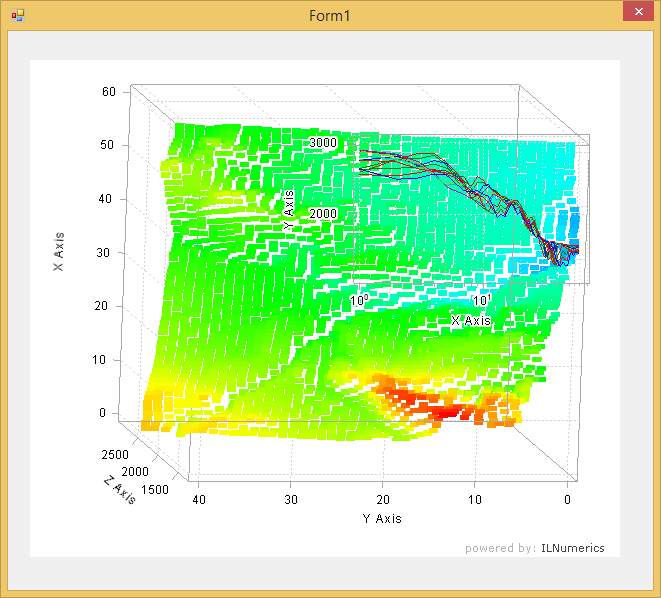The height and width of the screenshot is (598, 661).
Task: Close the Form1 window
Action: point(638,12)
